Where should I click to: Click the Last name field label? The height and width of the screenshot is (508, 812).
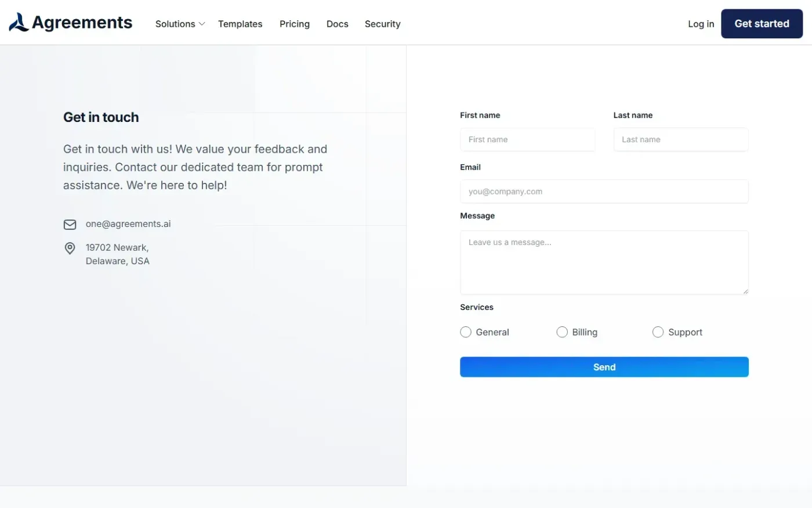pyautogui.click(x=633, y=116)
